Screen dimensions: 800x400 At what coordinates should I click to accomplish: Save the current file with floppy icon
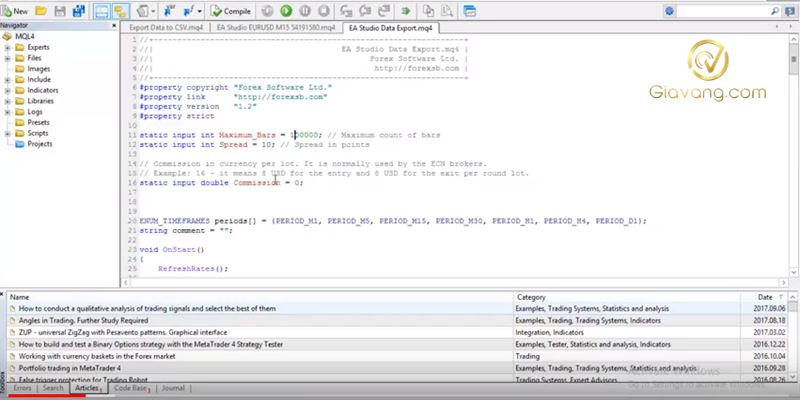tap(60, 11)
